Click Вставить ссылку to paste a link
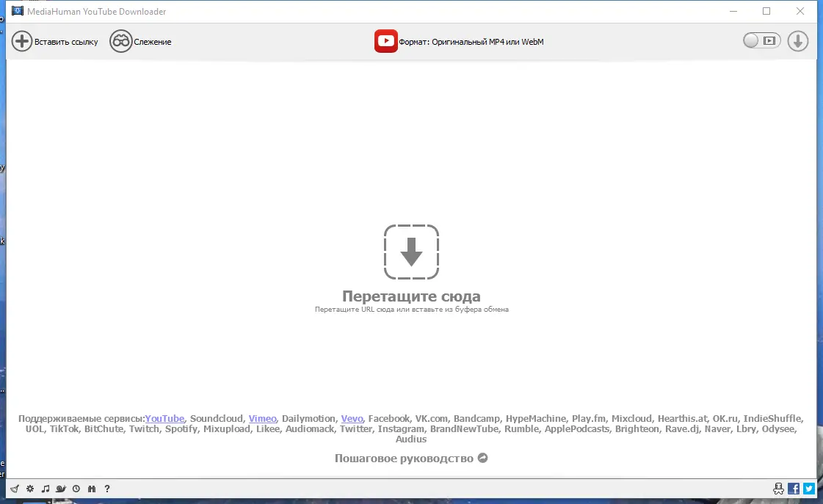The height and width of the screenshot is (504, 823). click(x=55, y=41)
